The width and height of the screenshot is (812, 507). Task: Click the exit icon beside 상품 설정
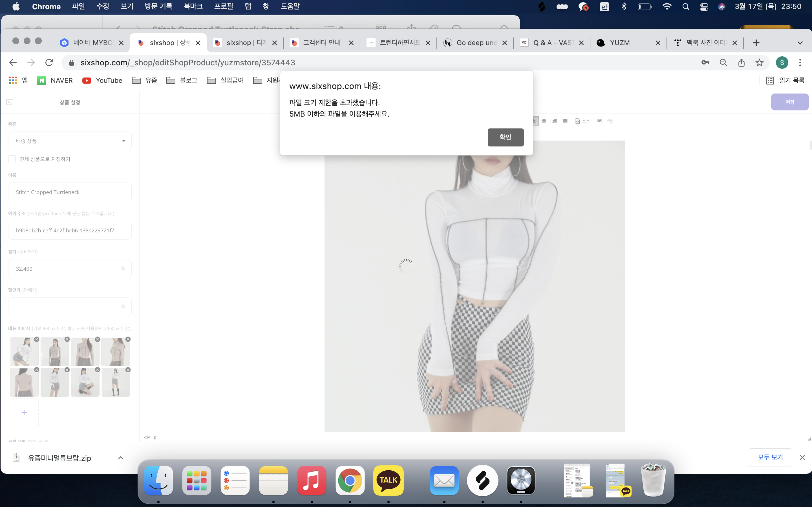pos(9,102)
